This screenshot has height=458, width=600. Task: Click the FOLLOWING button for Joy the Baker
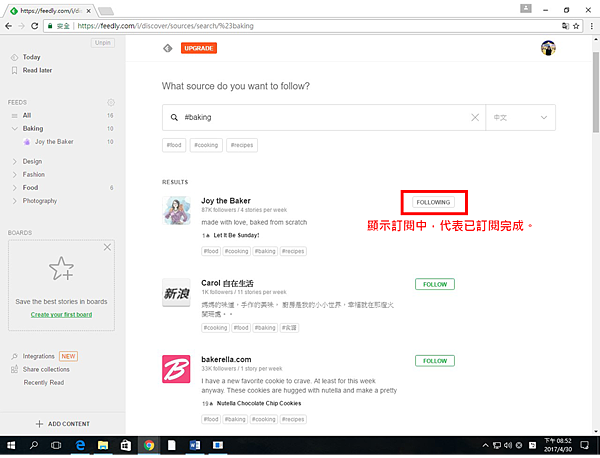[433, 202]
